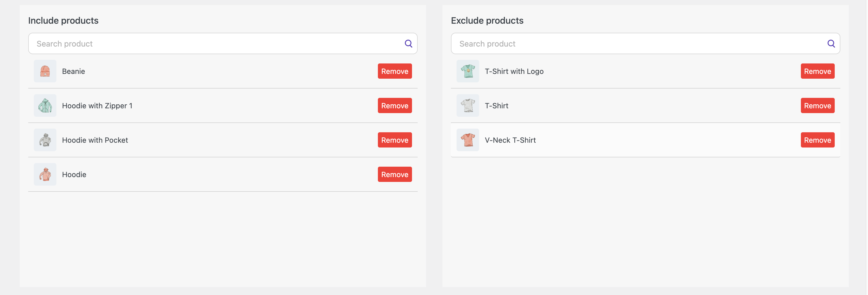Focus the Include products search field

tap(223, 43)
